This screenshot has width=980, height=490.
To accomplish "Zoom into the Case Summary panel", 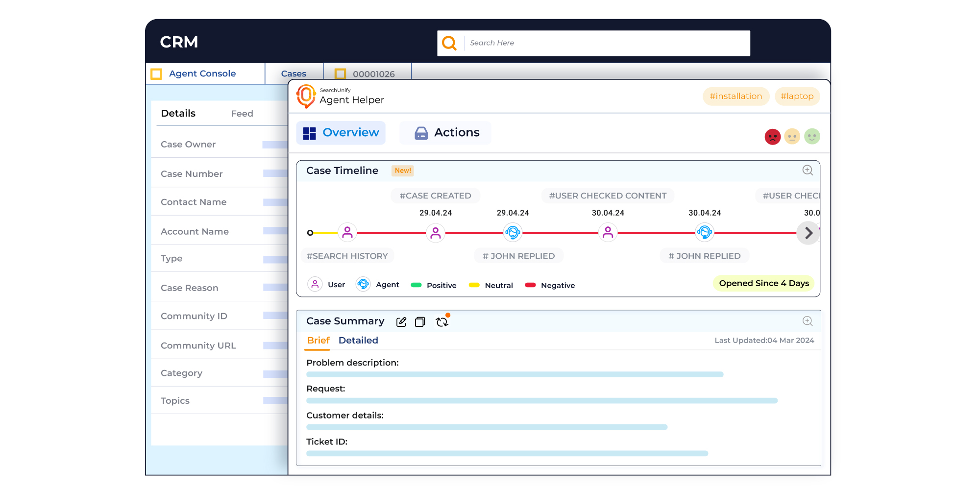I will pos(808,321).
